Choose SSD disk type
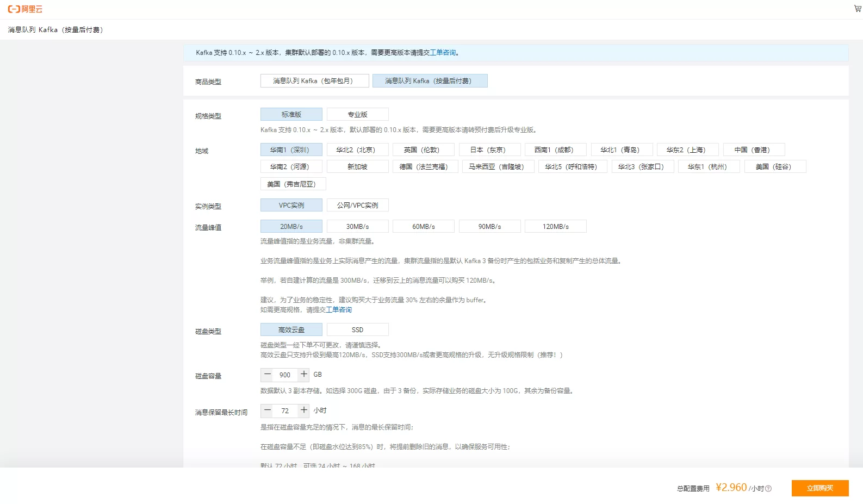 point(357,329)
